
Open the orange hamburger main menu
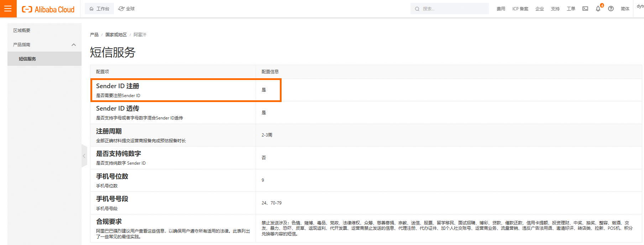8,9
